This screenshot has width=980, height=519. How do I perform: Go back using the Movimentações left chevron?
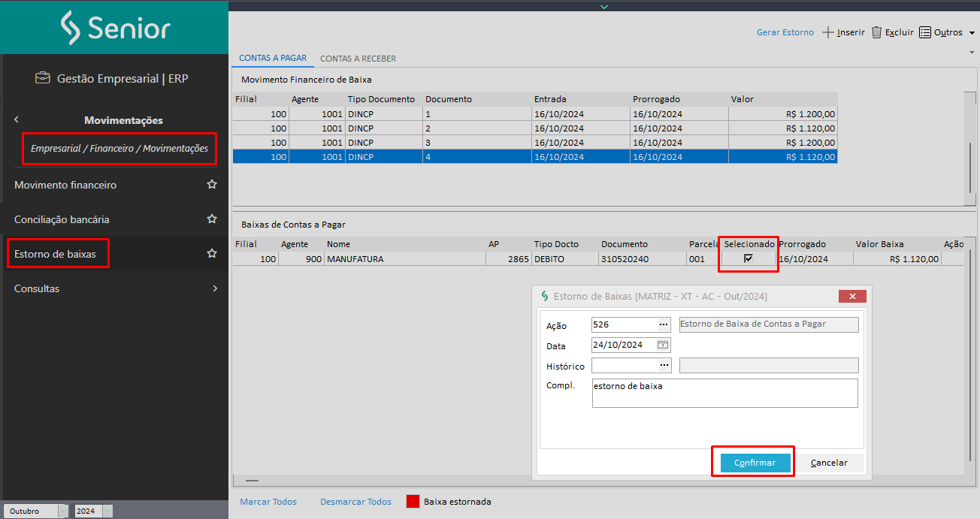click(x=17, y=119)
